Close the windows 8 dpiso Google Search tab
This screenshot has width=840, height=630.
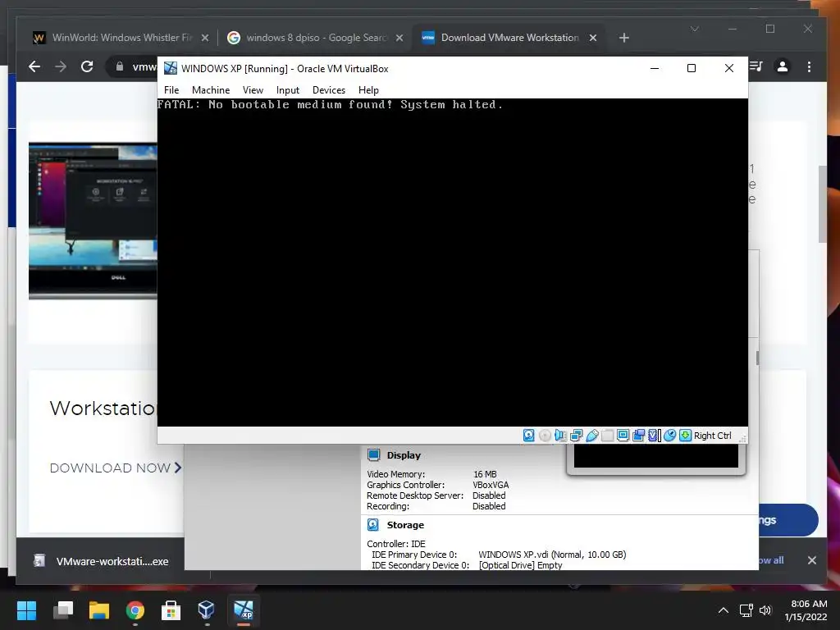click(399, 38)
